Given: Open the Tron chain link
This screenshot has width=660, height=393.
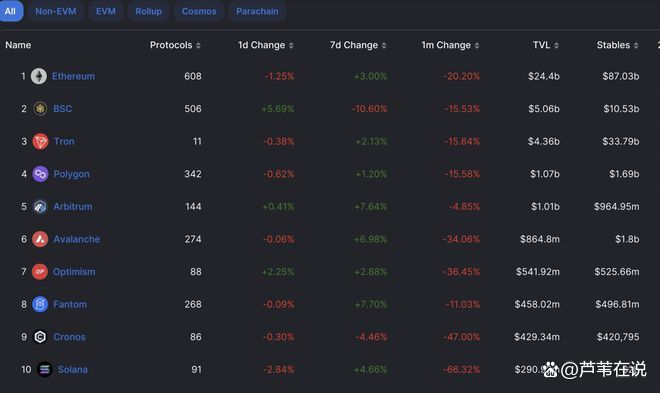Looking at the screenshot, I should coord(64,141).
